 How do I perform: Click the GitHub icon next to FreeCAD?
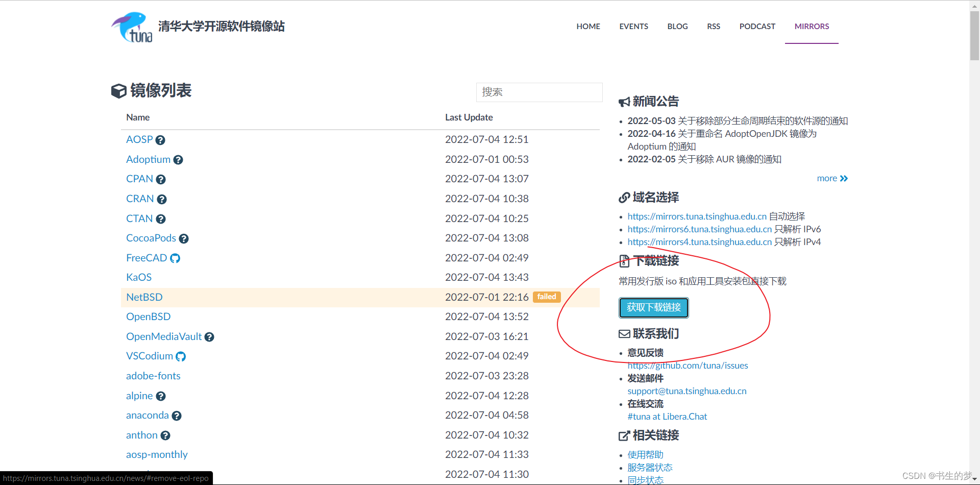point(175,258)
